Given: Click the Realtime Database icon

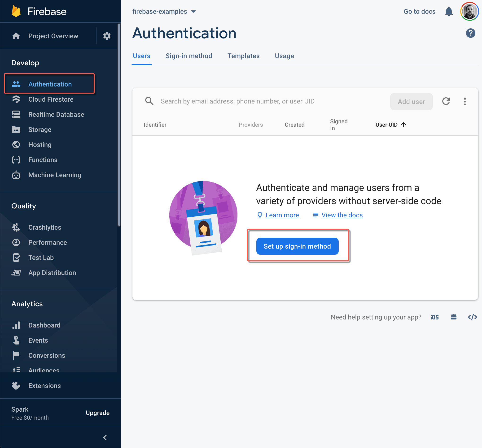Looking at the screenshot, I should [x=16, y=114].
